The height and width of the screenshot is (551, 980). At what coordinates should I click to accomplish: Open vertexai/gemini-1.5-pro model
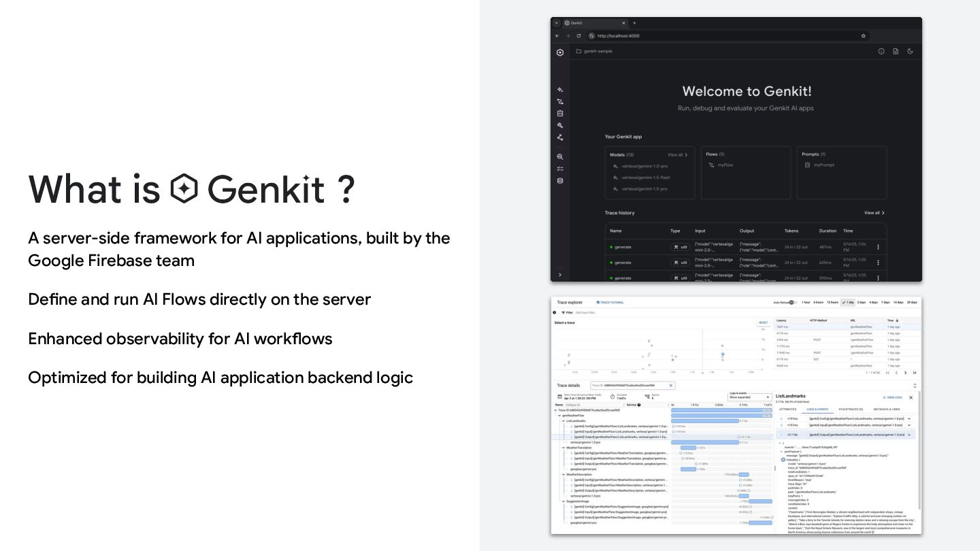click(x=640, y=188)
